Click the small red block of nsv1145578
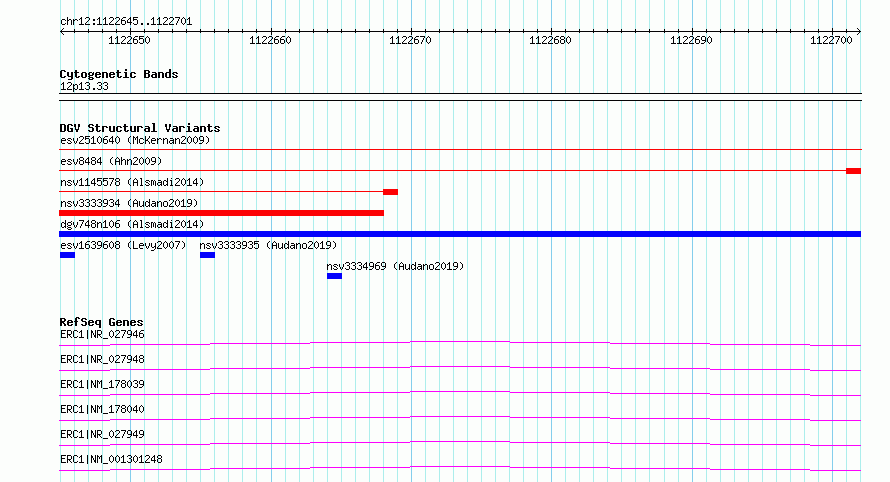The height and width of the screenshot is (482, 890). 391,192
